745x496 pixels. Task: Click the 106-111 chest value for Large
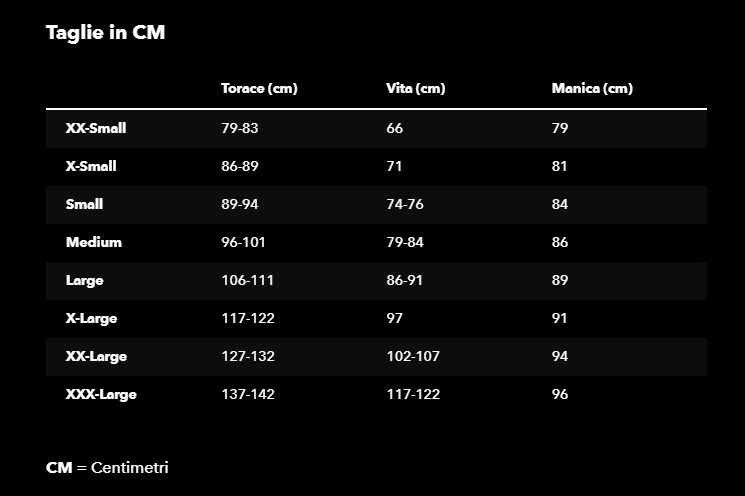click(248, 280)
